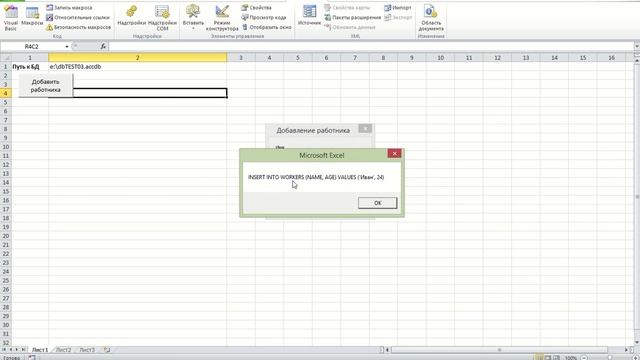Close the Добавление работника form
The width and height of the screenshot is (640, 360).
coord(365,129)
